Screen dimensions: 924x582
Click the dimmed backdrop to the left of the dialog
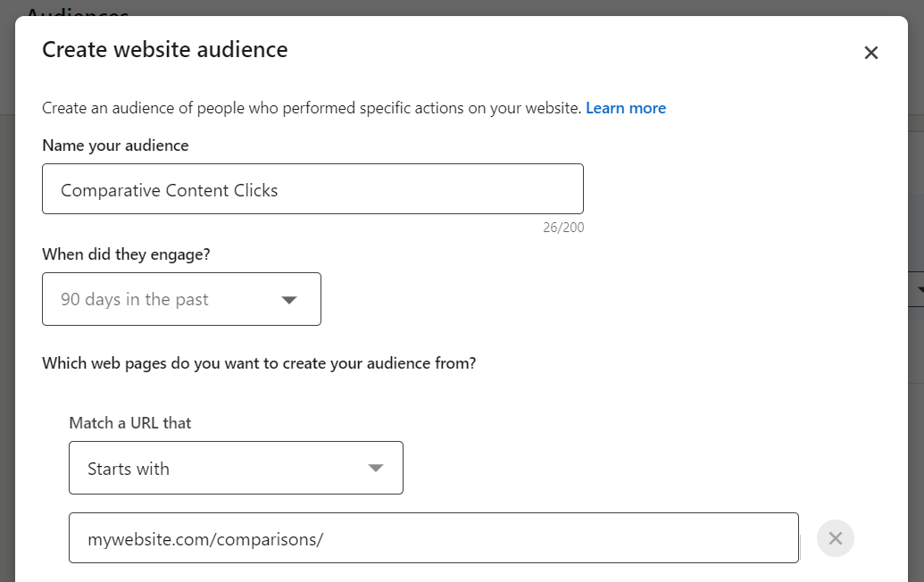(7, 295)
